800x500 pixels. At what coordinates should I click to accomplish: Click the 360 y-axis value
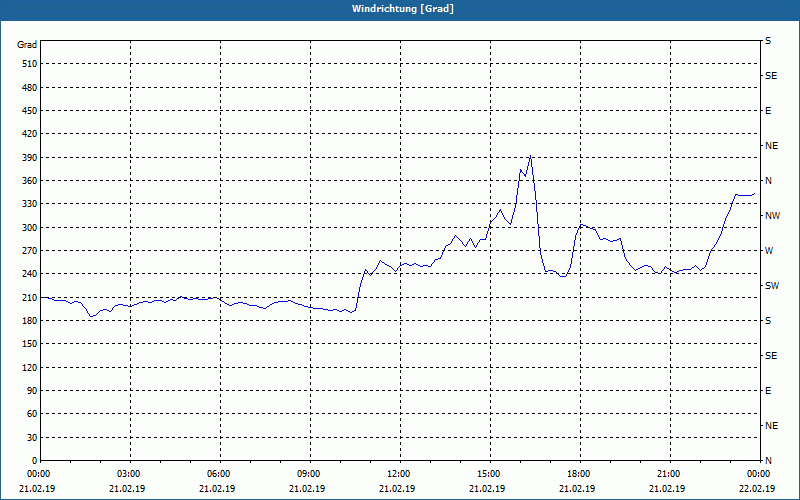pos(30,181)
